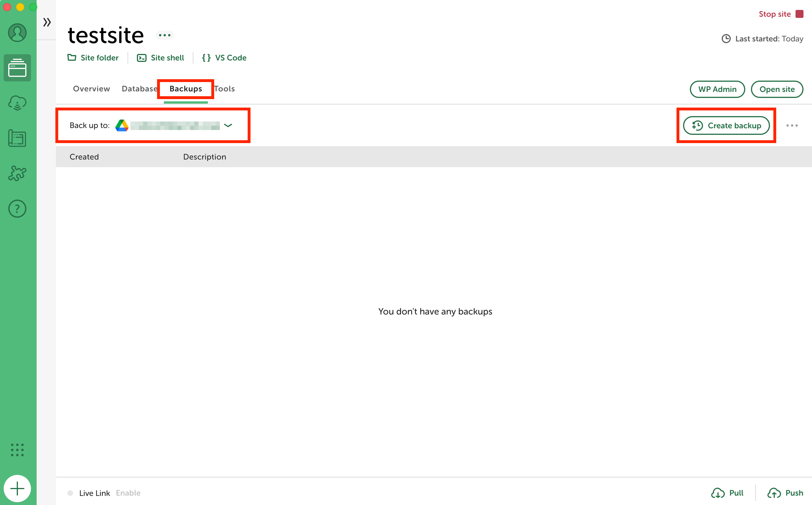Open the Help question mark icon
Viewport: 812px width, 505px height.
coord(17,209)
